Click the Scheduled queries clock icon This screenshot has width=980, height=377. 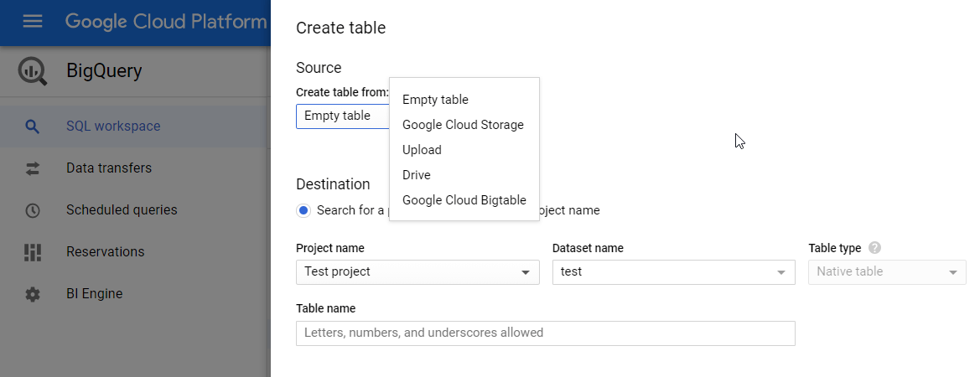[x=33, y=210]
